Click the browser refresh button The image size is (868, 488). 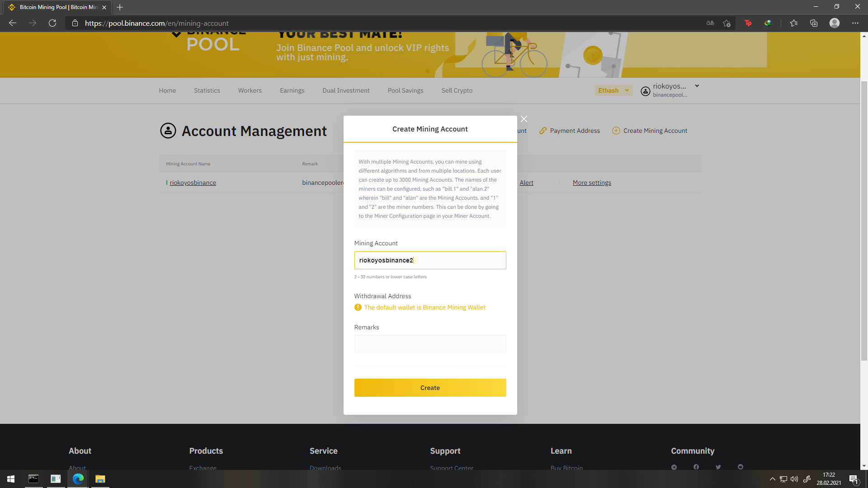(52, 23)
